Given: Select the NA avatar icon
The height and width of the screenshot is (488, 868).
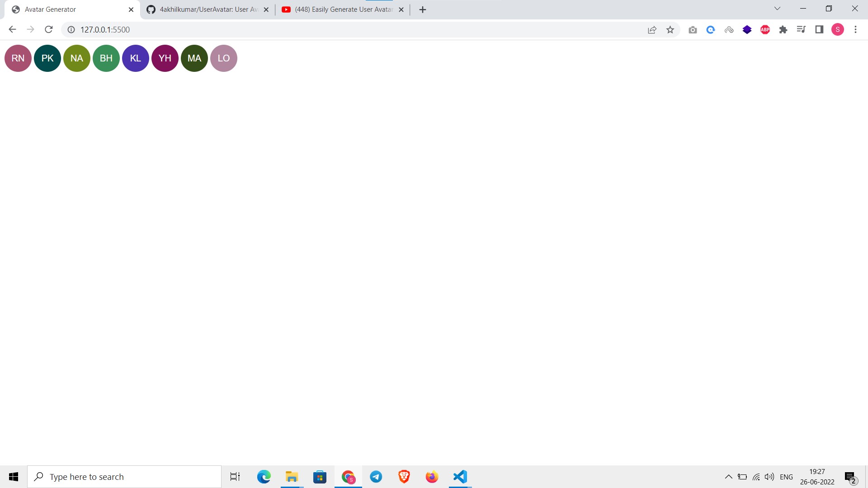Looking at the screenshot, I should 77,58.
